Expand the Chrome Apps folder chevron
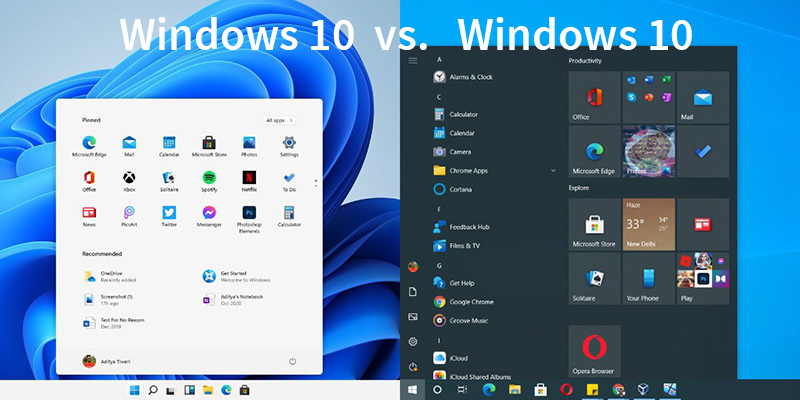The width and height of the screenshot is (800, 400). pyautogui.click(x=553, y=170)
